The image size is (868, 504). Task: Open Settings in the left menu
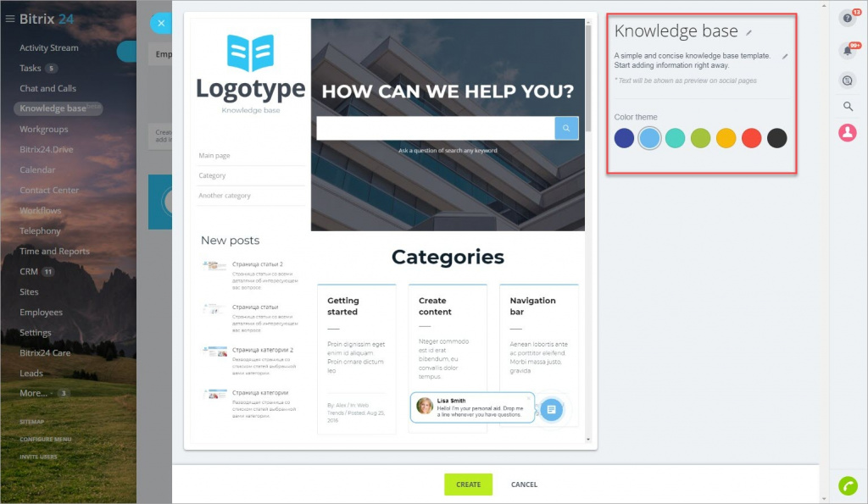36,333
